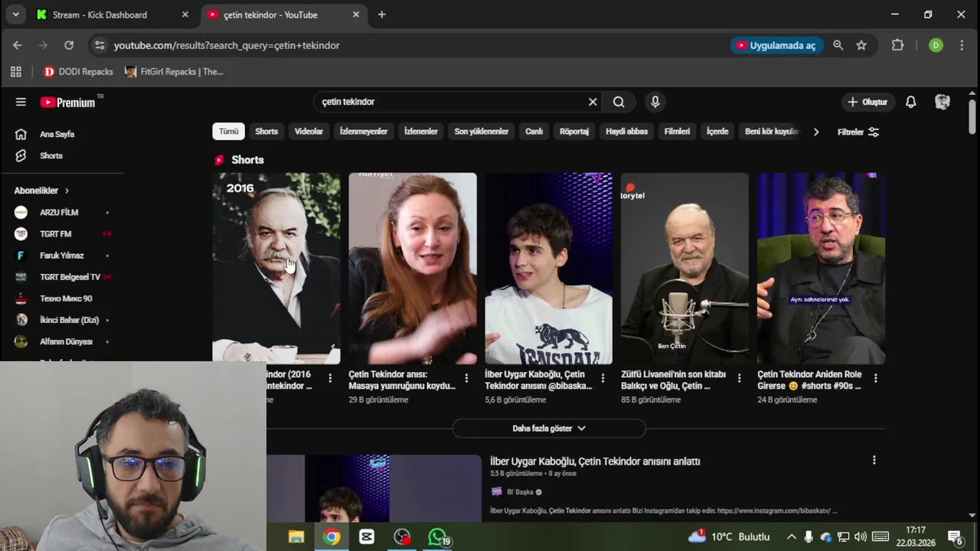Open Chrome profile D avatar

click(x=936, y=45)
